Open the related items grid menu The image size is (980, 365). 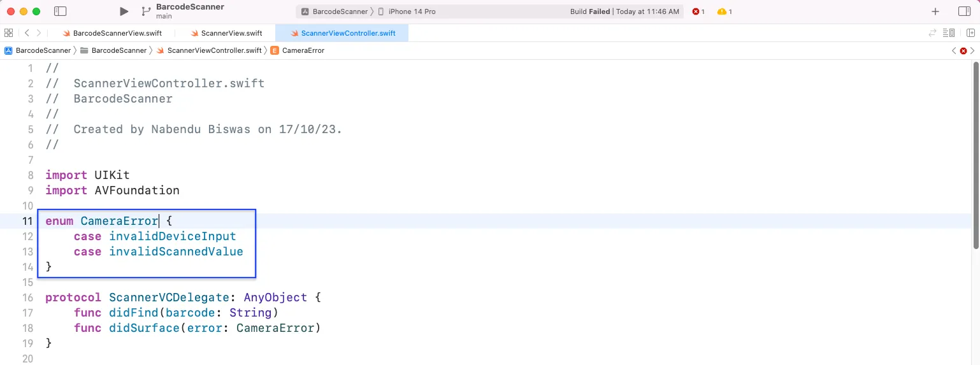[8, 33]
